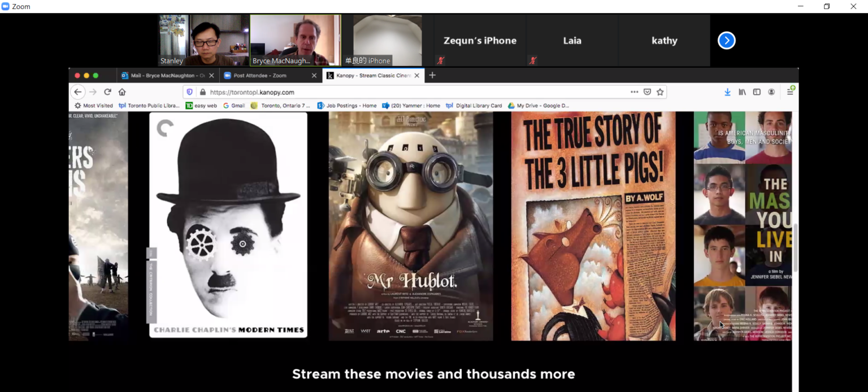The height and width of the screenshot is (392, 868).
Task: Click the page's vertical scrollbar
Action: coord(795,249)
